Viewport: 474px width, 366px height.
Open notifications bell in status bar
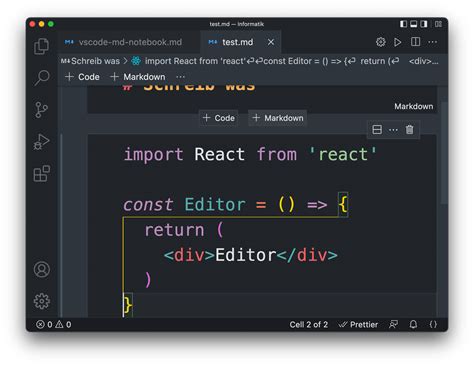pos(413,324)
